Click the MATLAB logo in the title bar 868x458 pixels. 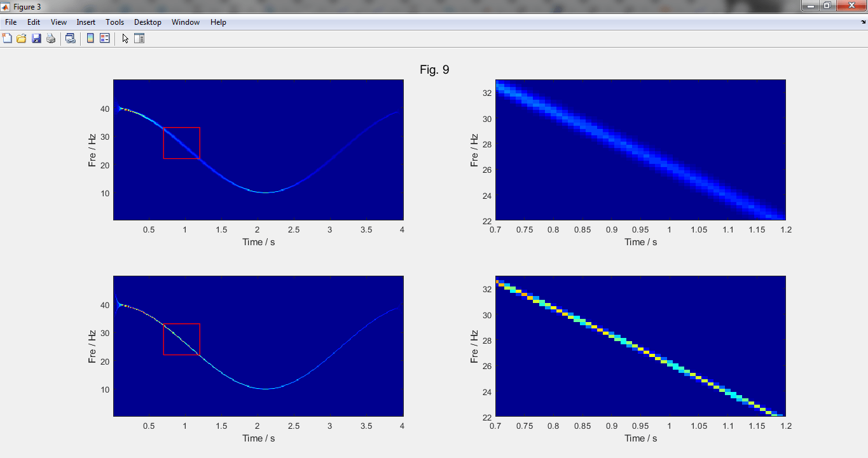[x=6, y=6]
